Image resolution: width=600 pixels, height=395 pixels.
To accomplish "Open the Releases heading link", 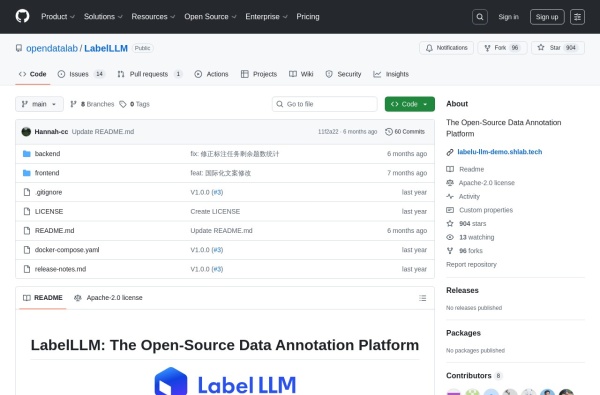I will click(462, 291).
